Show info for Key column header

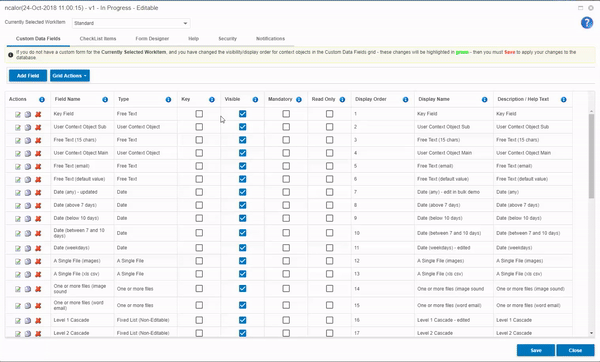point(212,99)
